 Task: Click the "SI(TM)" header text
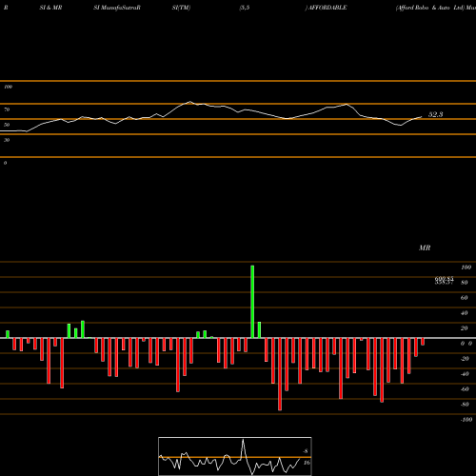pyautogui.click(x=181, y=8)
